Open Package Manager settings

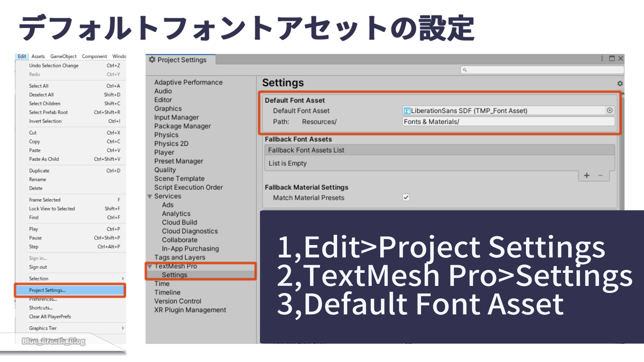(x=182, y=126)
